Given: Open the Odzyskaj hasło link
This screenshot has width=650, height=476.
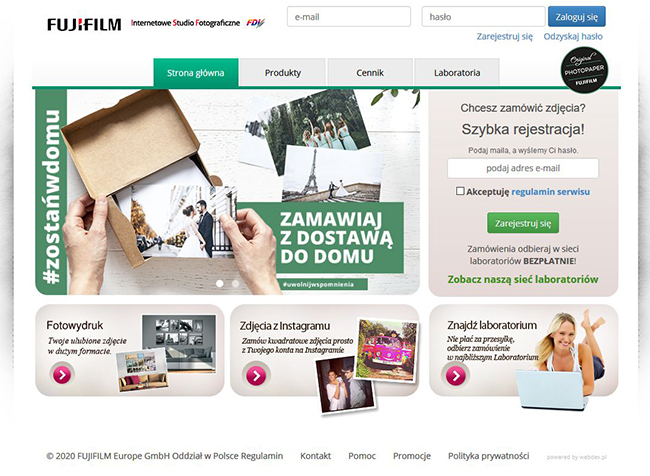Looking at the screenshot, I should 573,36.
